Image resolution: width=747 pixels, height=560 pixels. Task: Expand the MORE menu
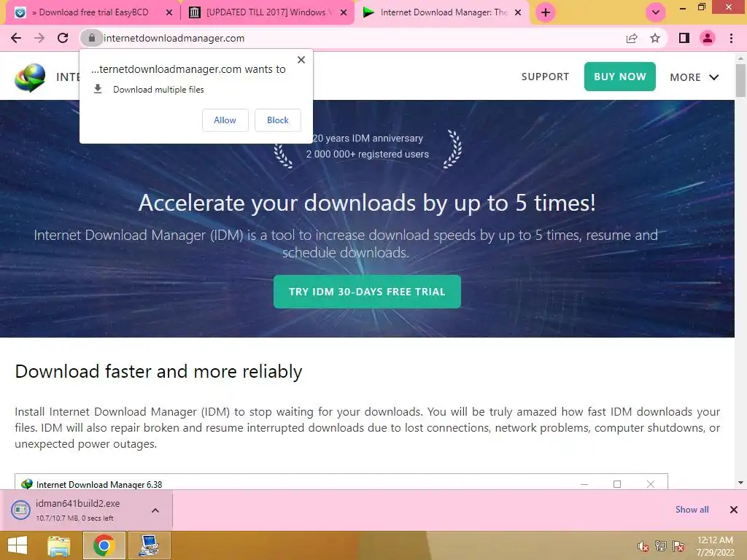click(694, 77)
